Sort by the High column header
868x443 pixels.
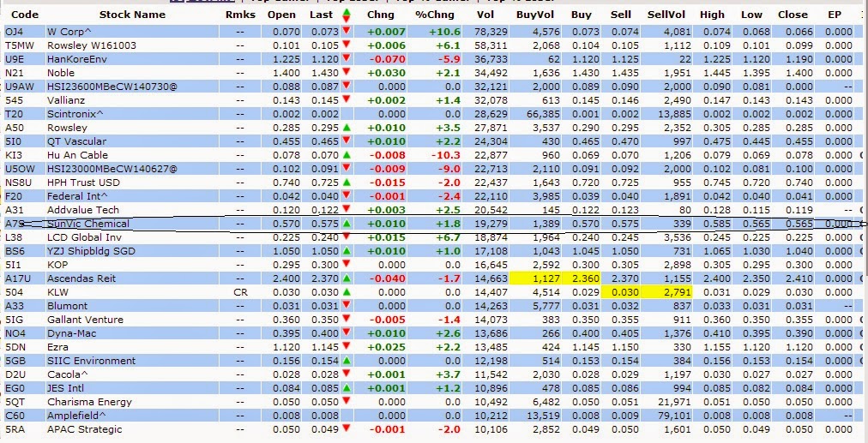click(711, 15)
